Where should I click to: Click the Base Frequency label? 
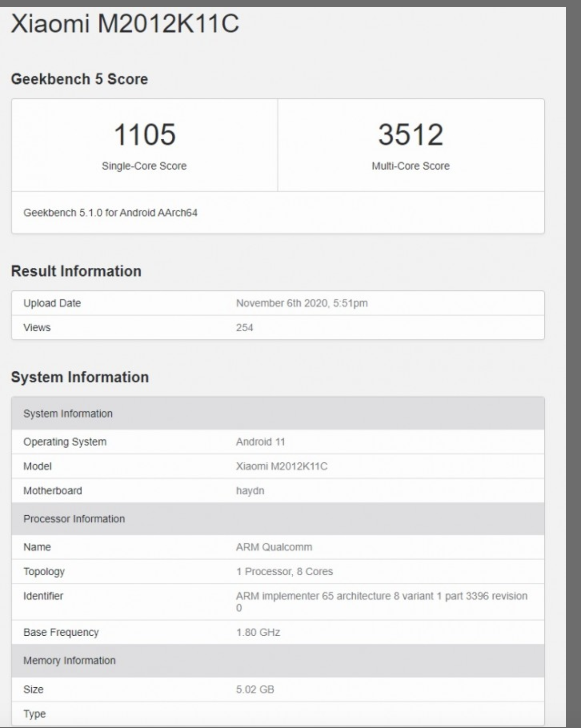tap(61, 632)
